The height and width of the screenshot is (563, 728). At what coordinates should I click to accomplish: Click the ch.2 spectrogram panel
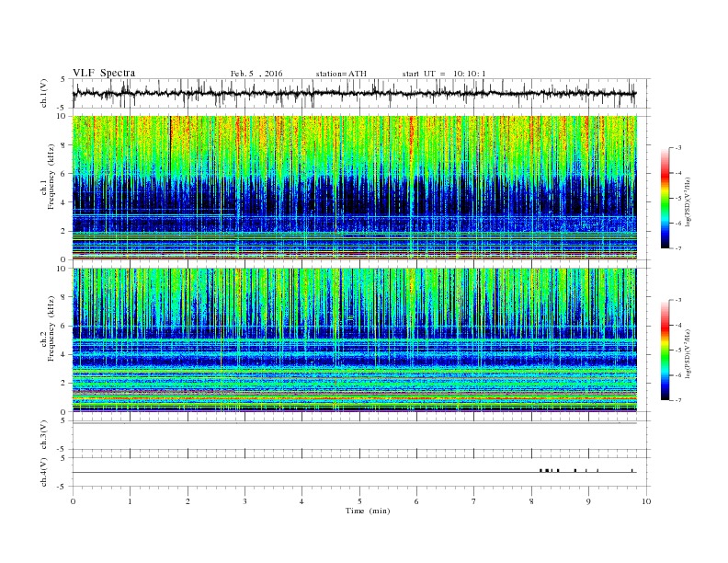pyautogui.click(x=355, y=339)
